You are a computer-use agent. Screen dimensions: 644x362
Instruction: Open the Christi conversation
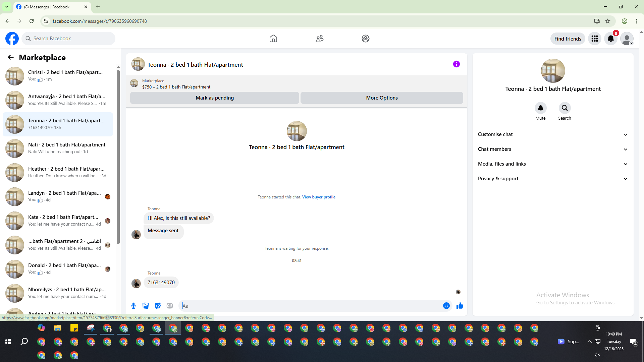58,76
